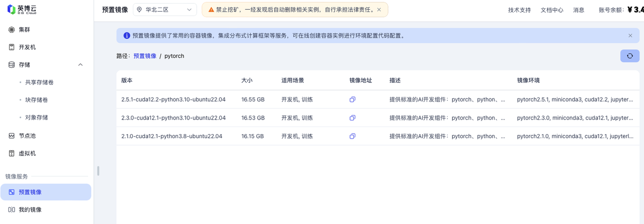
Task: Click 文档中心 link in header
Action: (x=552, y=10)
